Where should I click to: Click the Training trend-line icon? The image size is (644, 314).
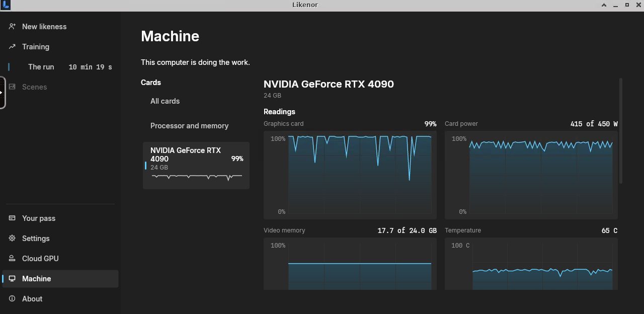[x=12, y=46]
